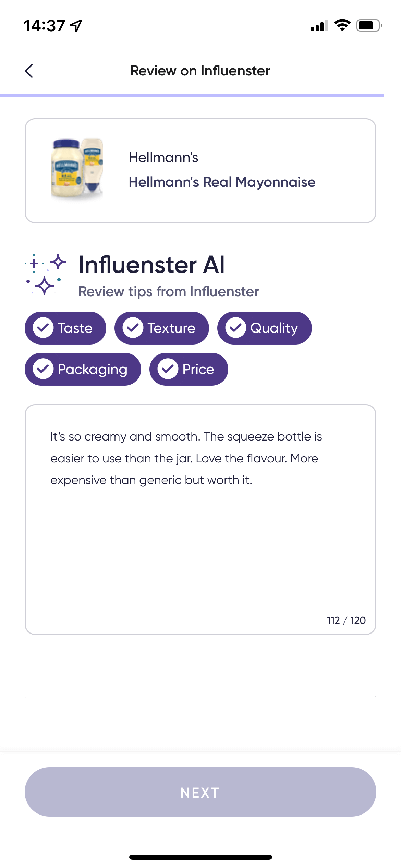Select the Review on Influenster header
This screenshot has height=868, width=401.
coord(200,71)
